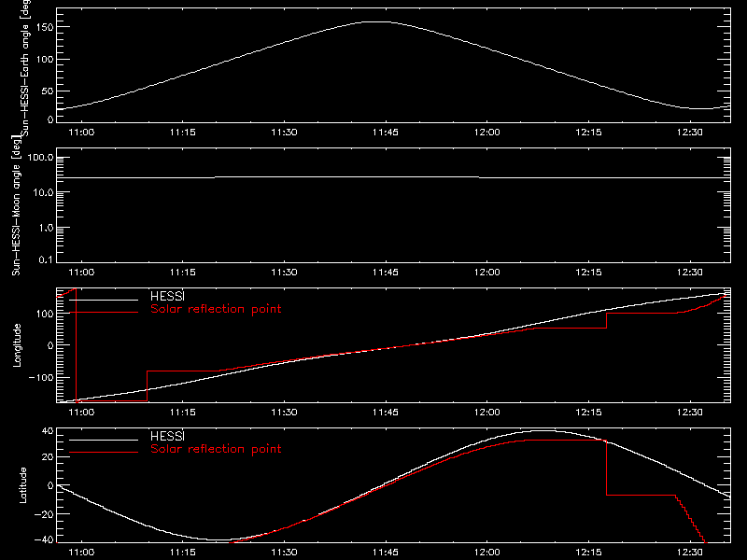Click 12:00 time label on Sun-HESSI-Earth angle plot

click(486, 133)
